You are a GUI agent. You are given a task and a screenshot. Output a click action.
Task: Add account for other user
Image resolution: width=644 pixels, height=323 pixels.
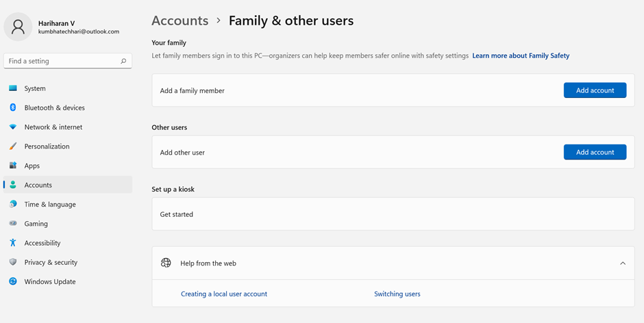(595, 152)
